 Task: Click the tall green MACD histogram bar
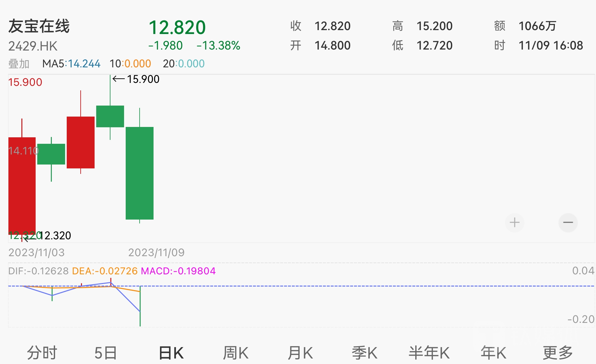140,306
